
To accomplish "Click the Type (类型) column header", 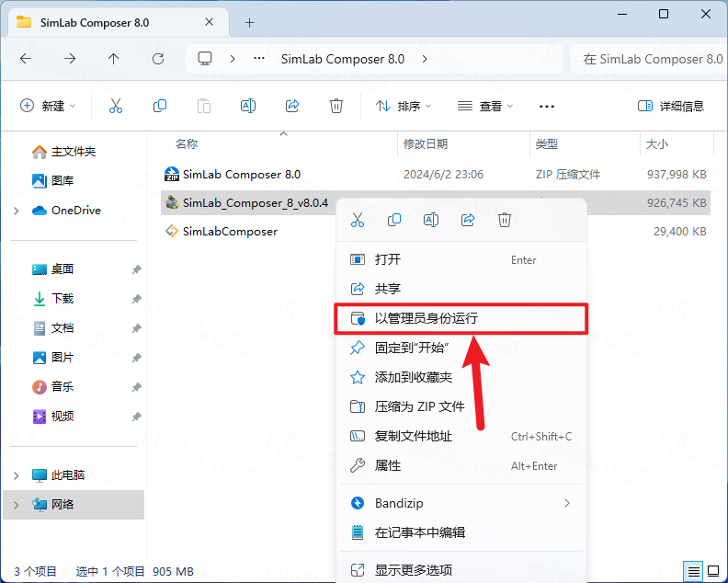I will coord(547,144).
